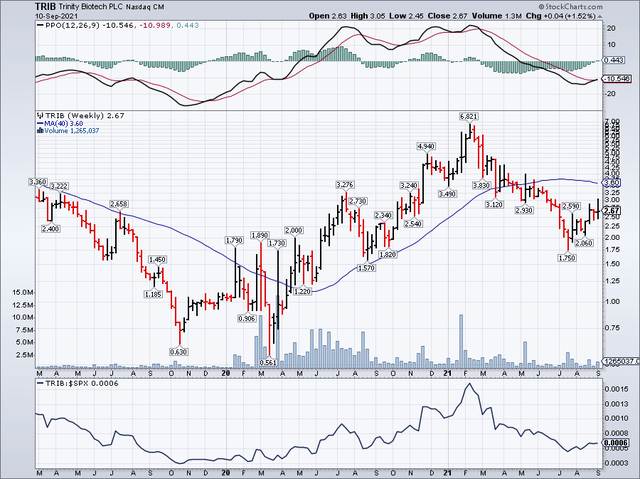Click the 2.540 price label

pyautogui.click(x=413, y=224)
